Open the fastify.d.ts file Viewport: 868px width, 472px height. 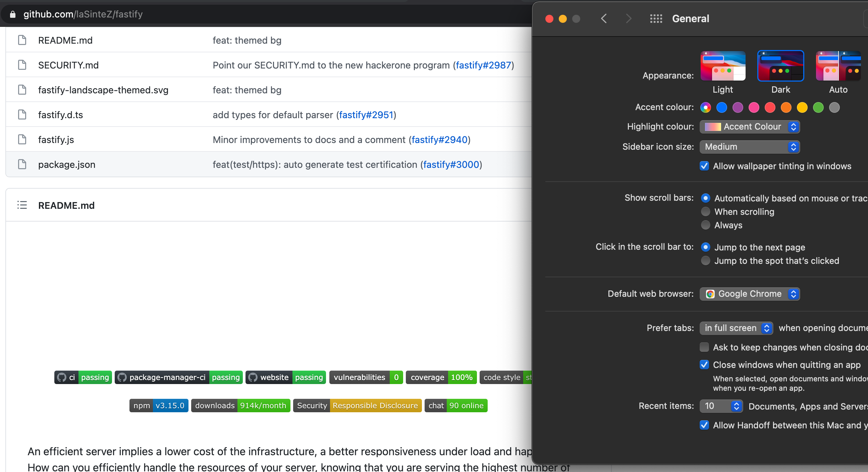pyautogui.click(x=61, y=115)
